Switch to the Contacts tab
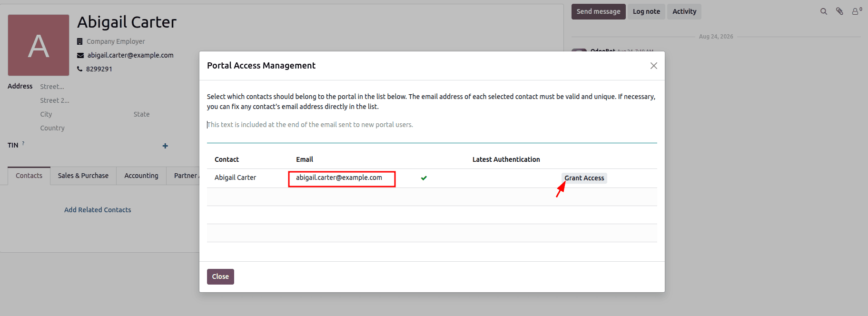The width and height of the screenshot is (868, 316). pos(29,176)
